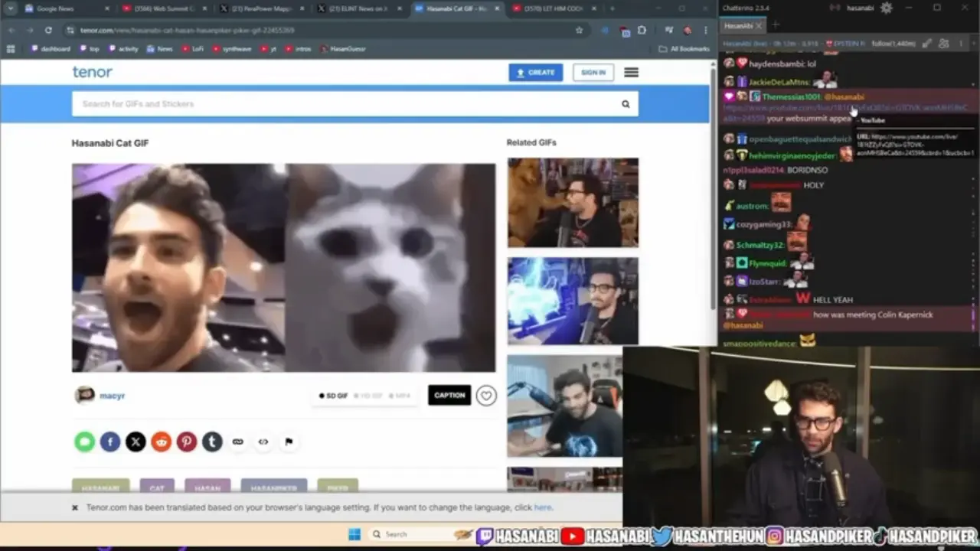
Task: Copy the GIF link icon
Action: tap(238, 442)
